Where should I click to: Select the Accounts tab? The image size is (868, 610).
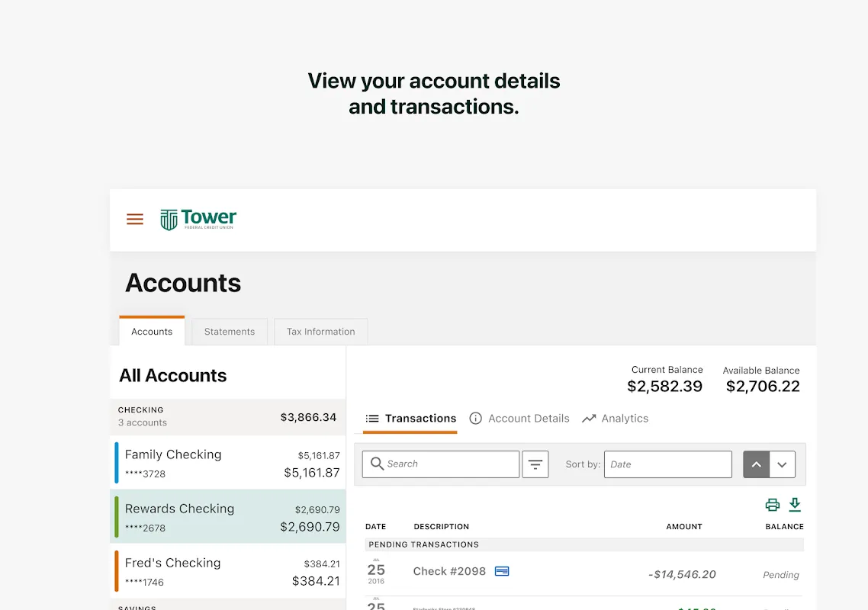tap(152, 332)
